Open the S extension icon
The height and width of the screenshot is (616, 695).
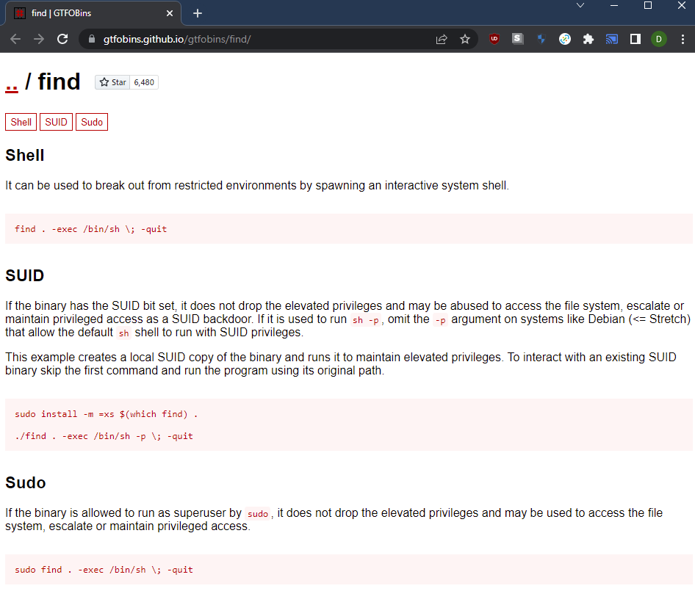[x=517, y=39]
